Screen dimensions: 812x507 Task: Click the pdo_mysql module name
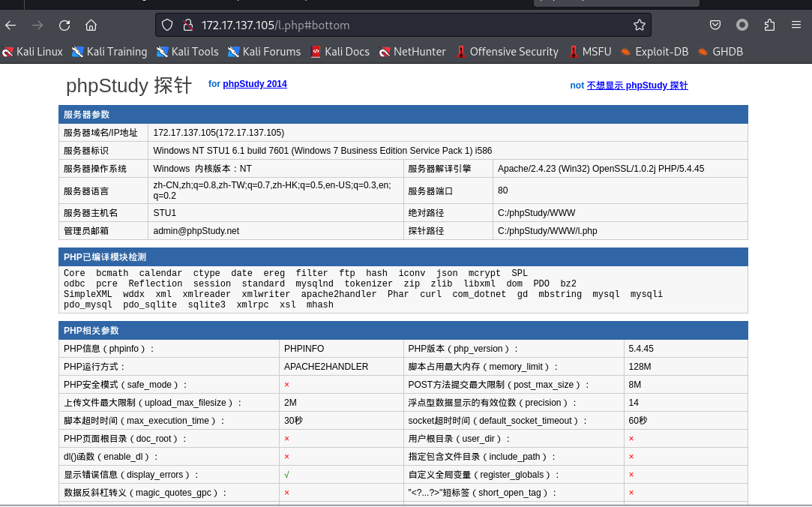pos(88,304)
